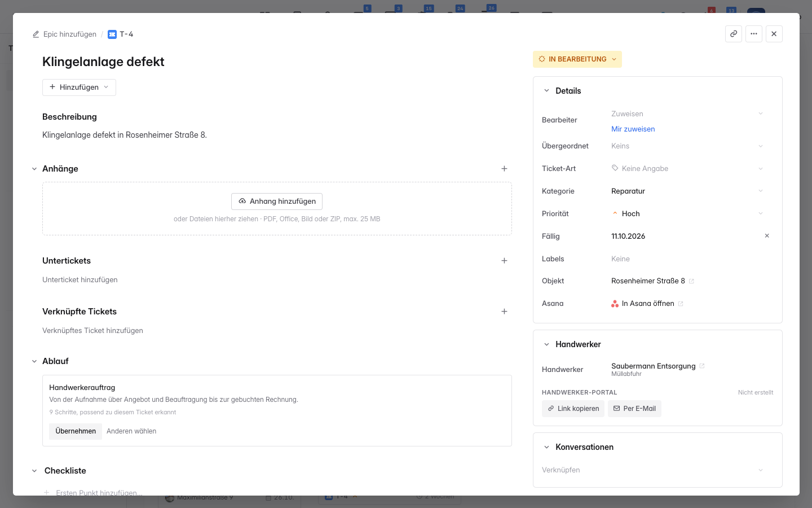
Task: Click Mir zuweisen link
Action: (x=633, y=129)
